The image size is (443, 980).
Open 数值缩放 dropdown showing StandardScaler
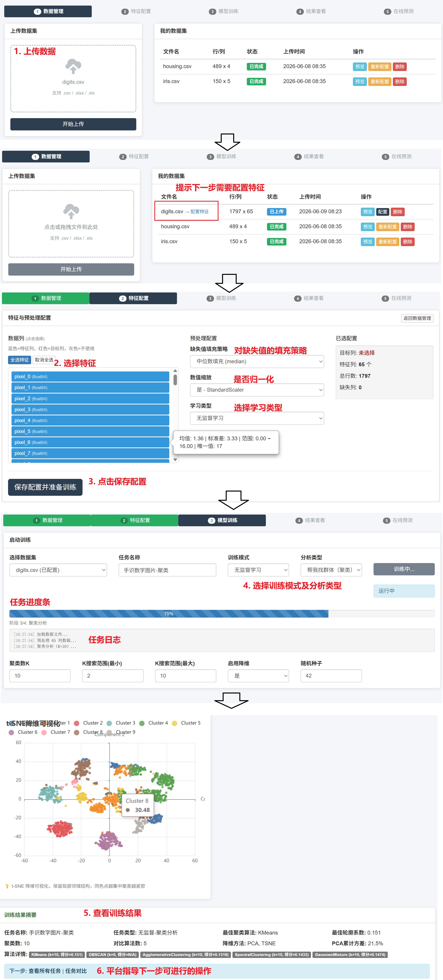coord(257,390)
